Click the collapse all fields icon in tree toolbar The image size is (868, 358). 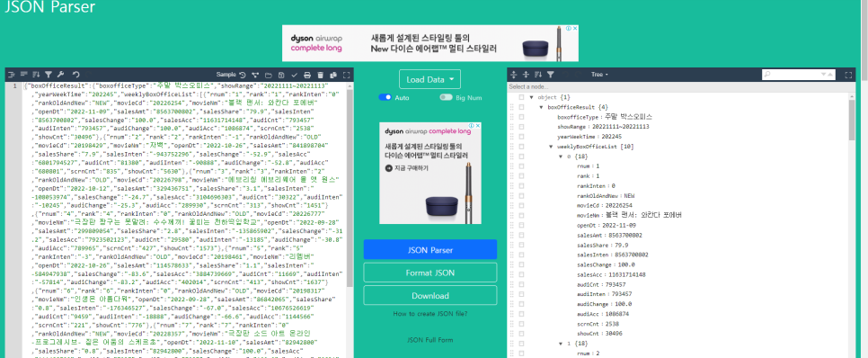[526, 75]
